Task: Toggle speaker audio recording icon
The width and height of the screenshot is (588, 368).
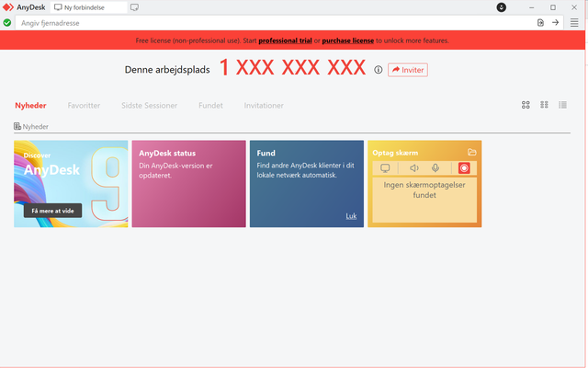Action: pos(414,167)
